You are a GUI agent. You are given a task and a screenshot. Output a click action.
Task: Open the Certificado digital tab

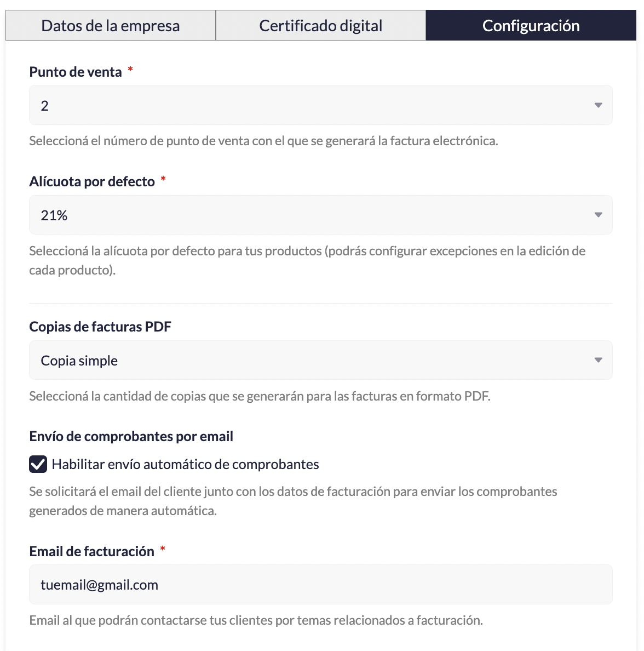[x=321, y=26]
